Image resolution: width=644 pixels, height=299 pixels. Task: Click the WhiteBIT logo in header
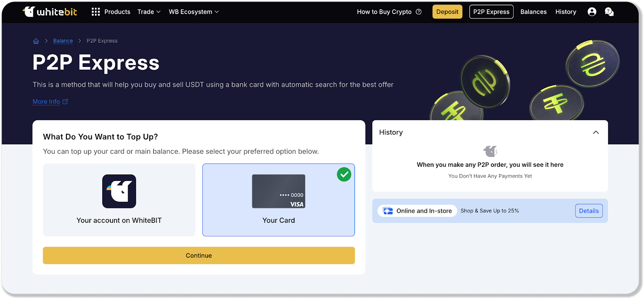click(x=50, y=12)
